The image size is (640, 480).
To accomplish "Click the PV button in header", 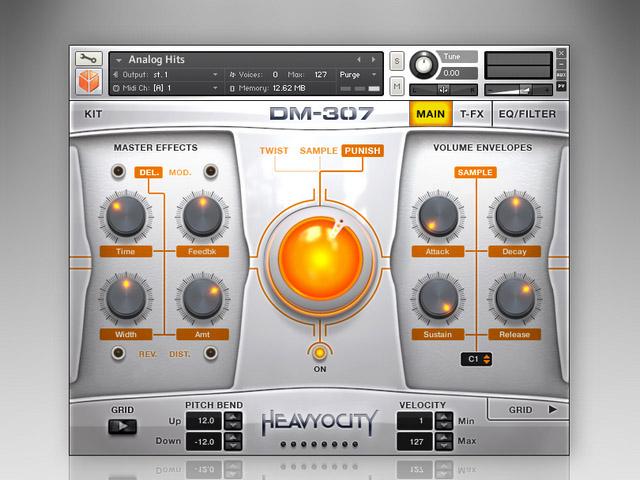I will [x=561, y=86].
